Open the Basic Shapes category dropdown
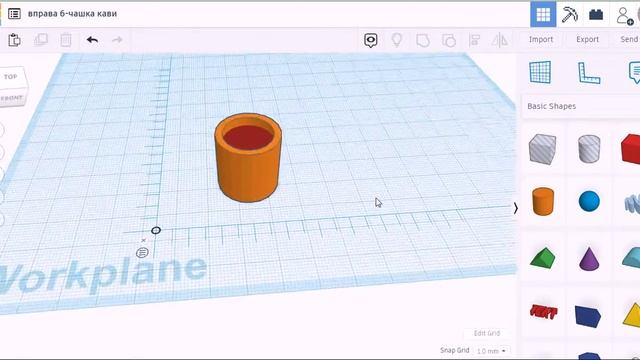The image size is (640, 360). [x=581, y=106]
